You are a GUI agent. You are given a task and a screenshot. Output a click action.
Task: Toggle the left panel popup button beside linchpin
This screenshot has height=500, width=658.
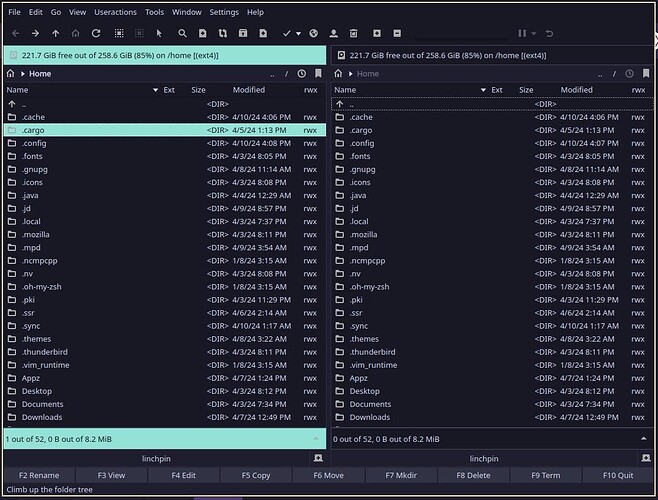[317, 458]
